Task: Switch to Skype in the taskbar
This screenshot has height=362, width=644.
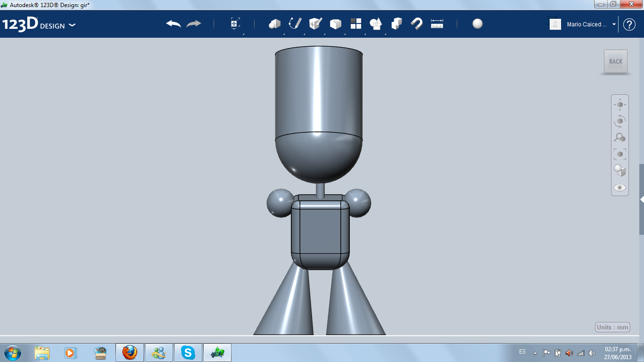Action: tap(188, 353)
